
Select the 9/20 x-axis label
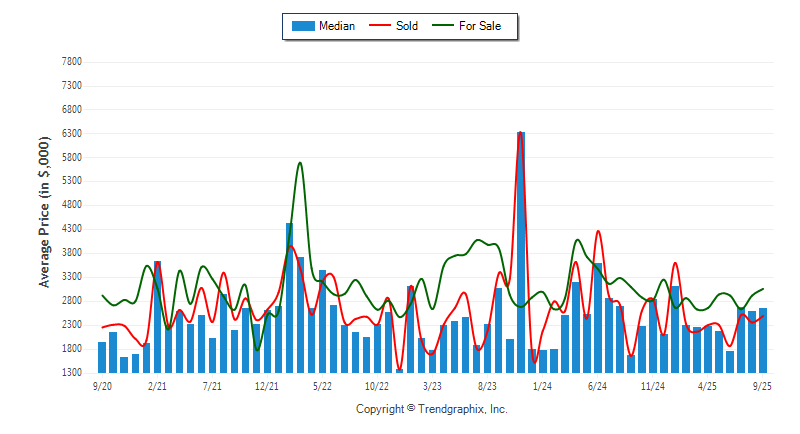coord(102,385)
